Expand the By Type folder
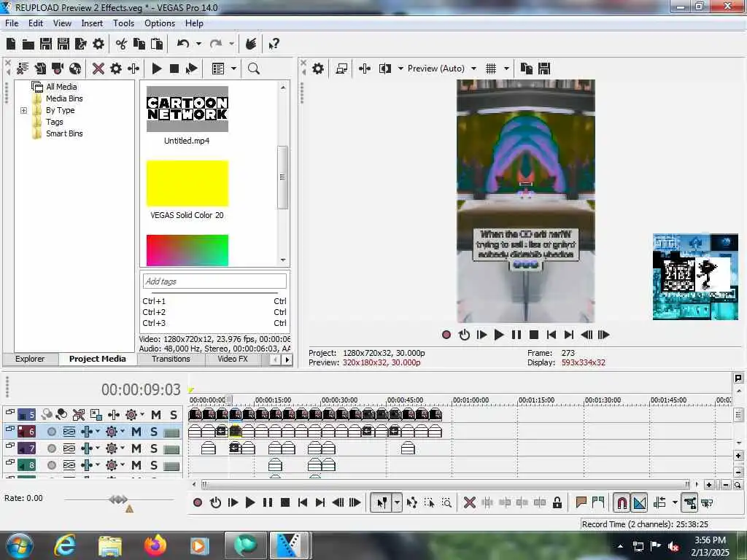This screenshot has width=747, height=560. pyautogui.click(x=24, y=111)
